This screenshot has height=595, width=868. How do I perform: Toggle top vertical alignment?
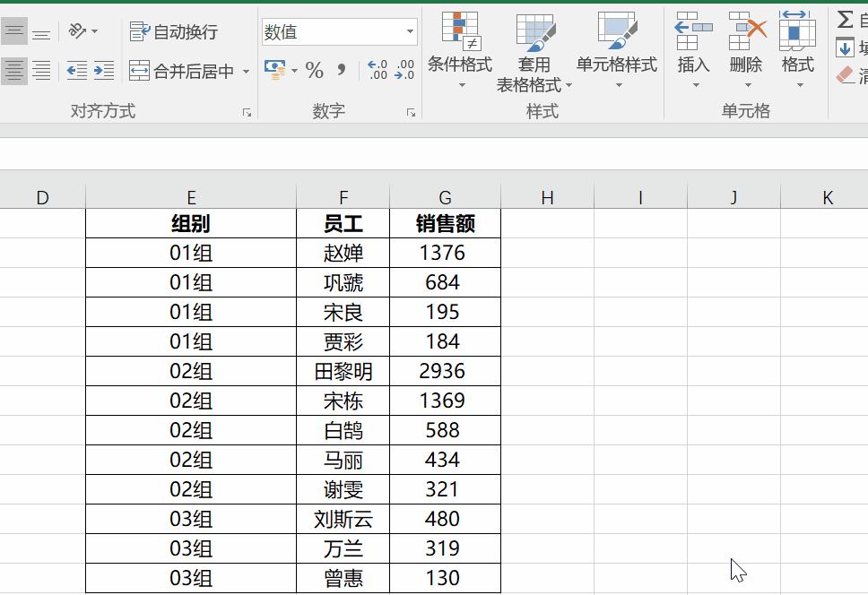click(x=14, y=30)
